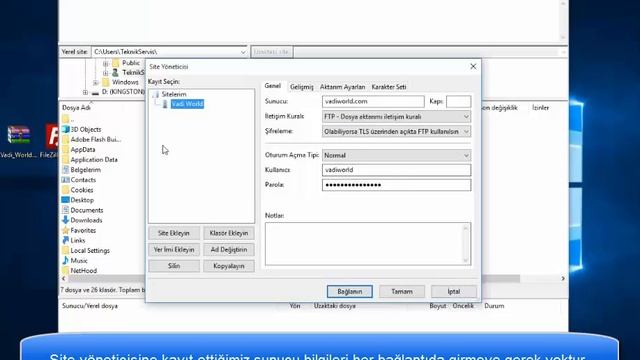Click the Kullanıcı username field

point(396,170)
